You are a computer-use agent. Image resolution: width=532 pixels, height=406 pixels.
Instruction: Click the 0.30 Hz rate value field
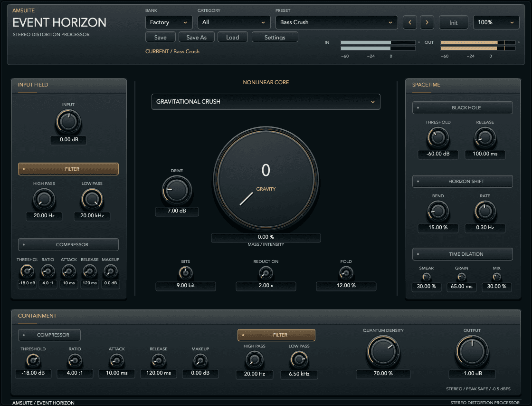click(x=485, y=227)
